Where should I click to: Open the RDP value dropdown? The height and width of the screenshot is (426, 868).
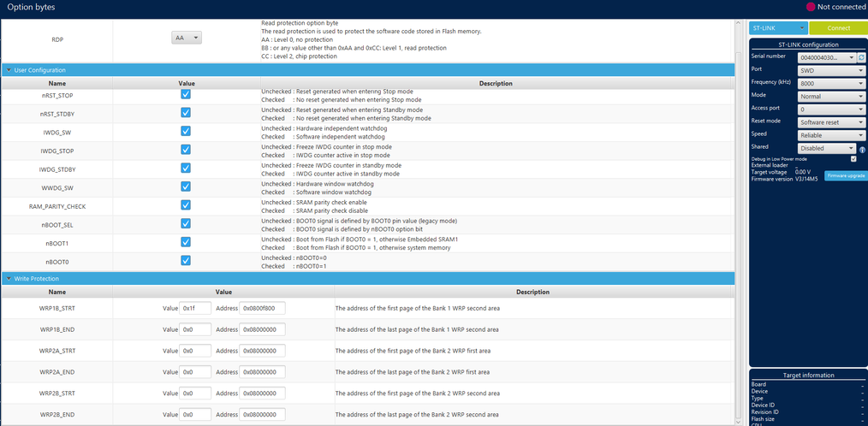click(x=187, y=38)
